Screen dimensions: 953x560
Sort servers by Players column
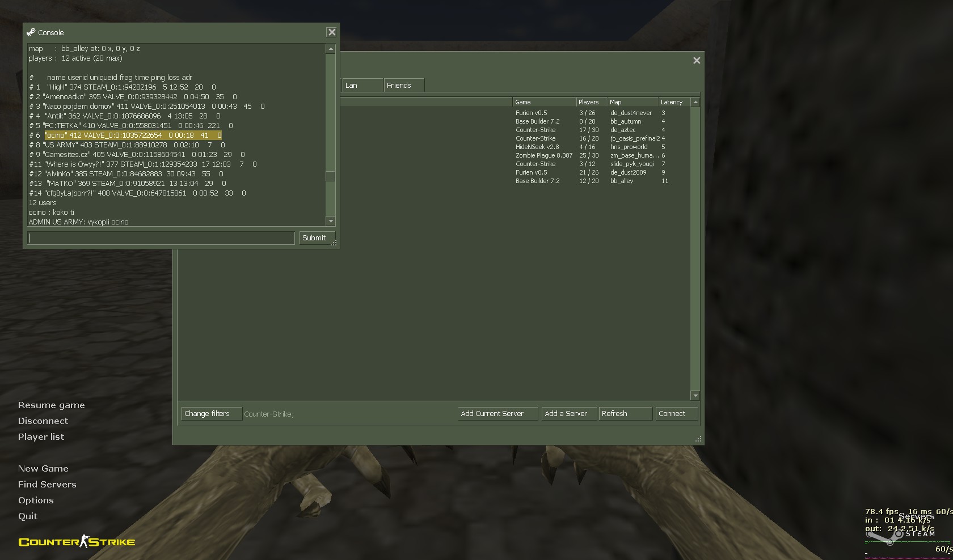pos(591,102)
